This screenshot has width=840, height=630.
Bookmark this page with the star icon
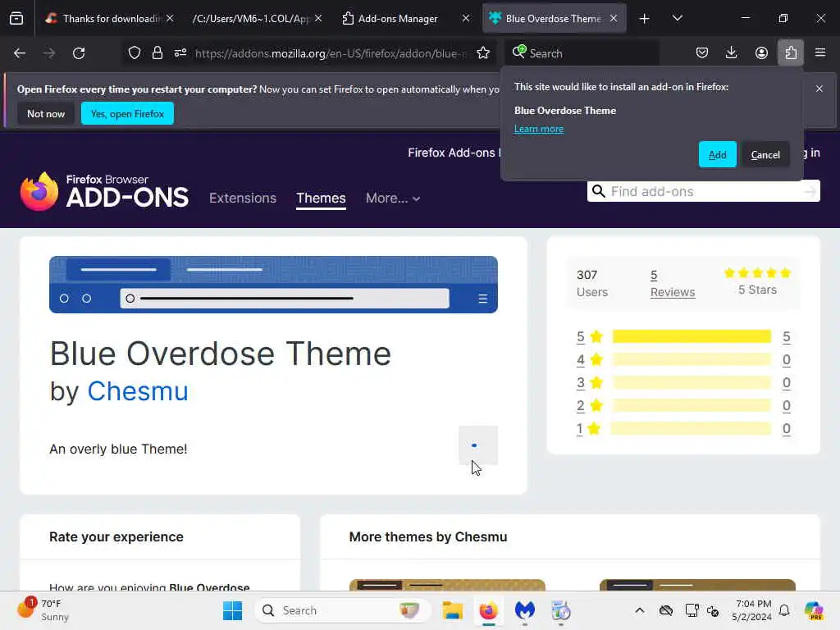pyautogui.click(x=483, y=53)
